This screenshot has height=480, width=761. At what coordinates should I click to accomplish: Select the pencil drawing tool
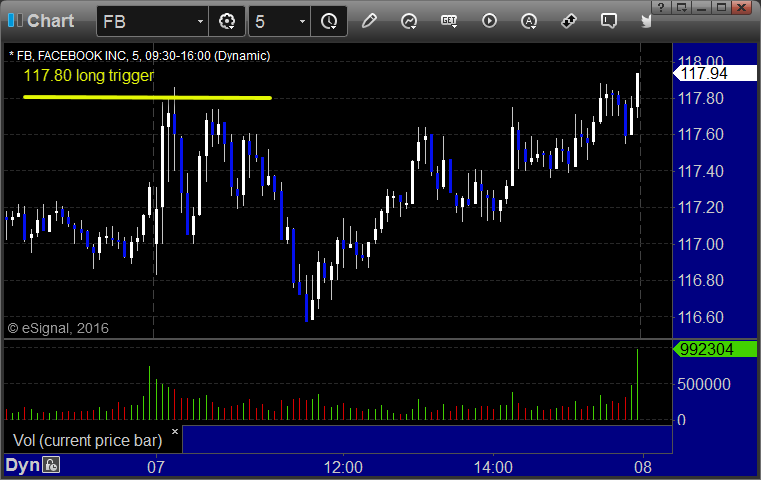pyautogui.click(x=369, y=21)
